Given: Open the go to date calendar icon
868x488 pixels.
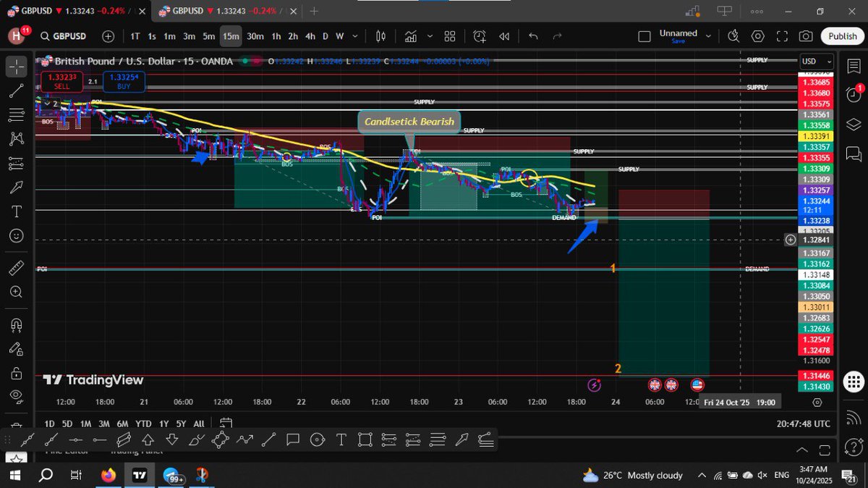Looking at the screenshot, I should tap(226, 423).
